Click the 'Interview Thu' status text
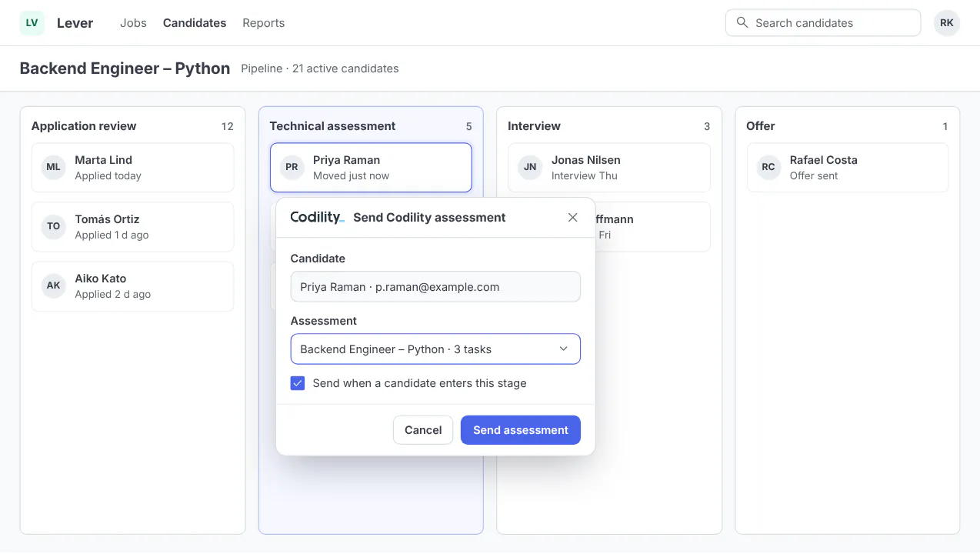Image resolution: width=980 pixels, height=554 pixels. click(x=585, y=176)
